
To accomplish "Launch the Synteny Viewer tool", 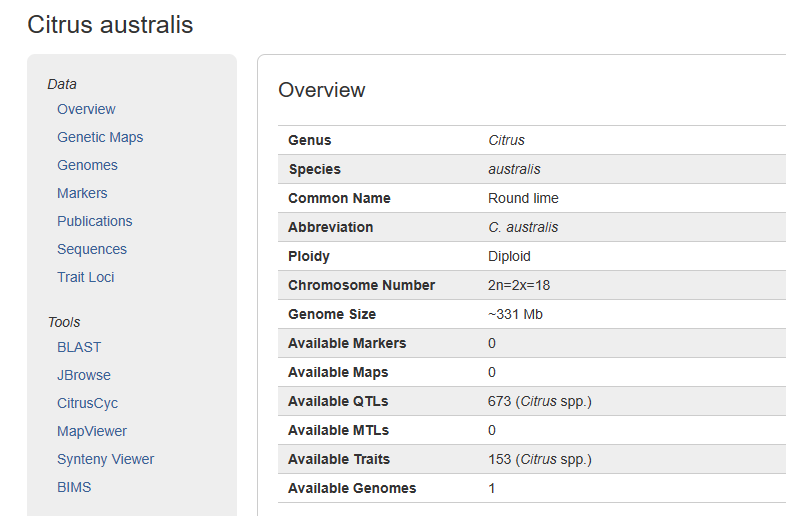I will pos(106,459).
